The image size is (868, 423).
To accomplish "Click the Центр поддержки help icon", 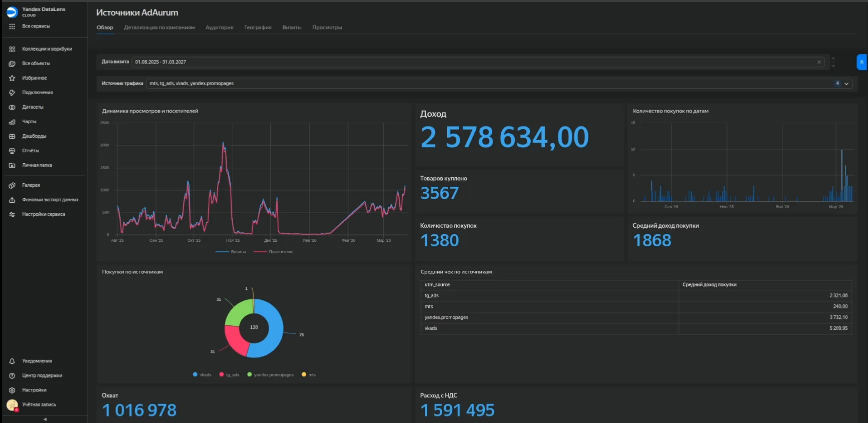I will tap(12, 375).
